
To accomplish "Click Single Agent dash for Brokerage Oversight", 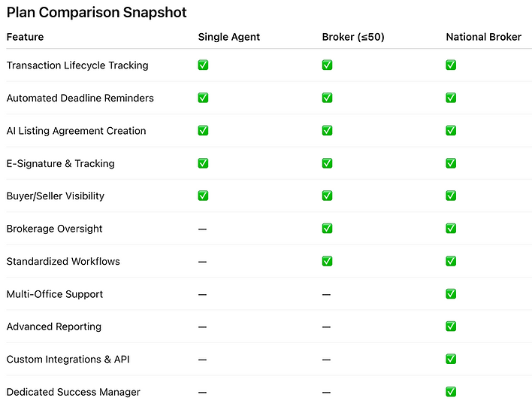I will (x=203, y=229).
